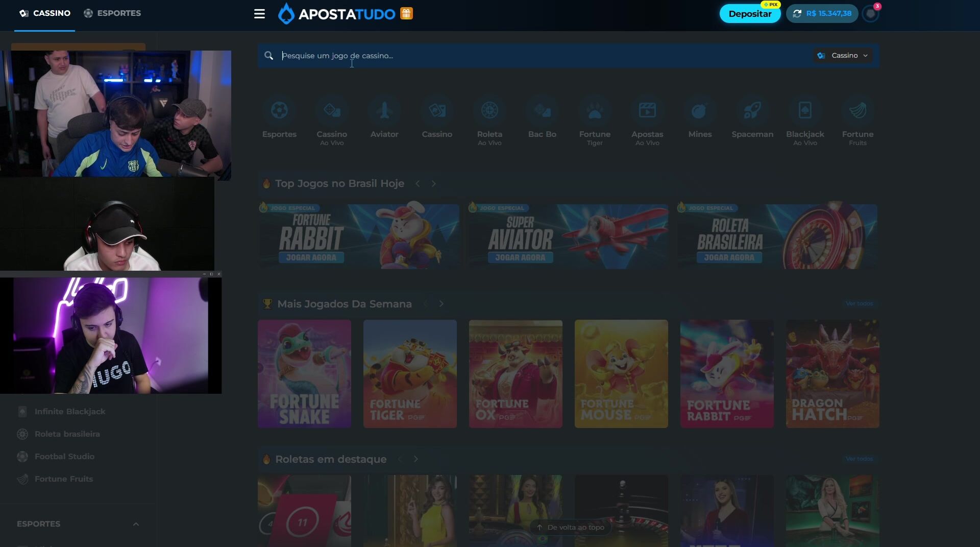Select Infinite Blackjack in sidebar
The image size is (980, 547).
[x=70, y=412]
